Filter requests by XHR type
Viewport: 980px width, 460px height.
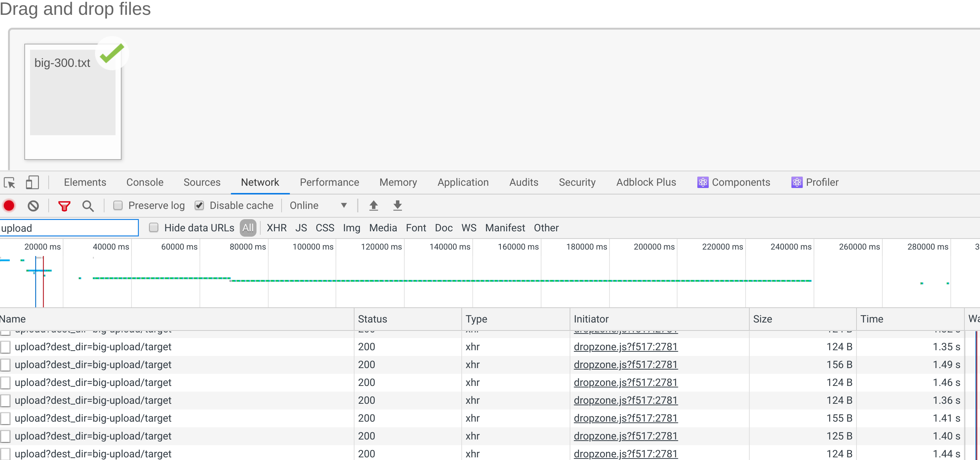pyautogui.click(x=277, y=227)
